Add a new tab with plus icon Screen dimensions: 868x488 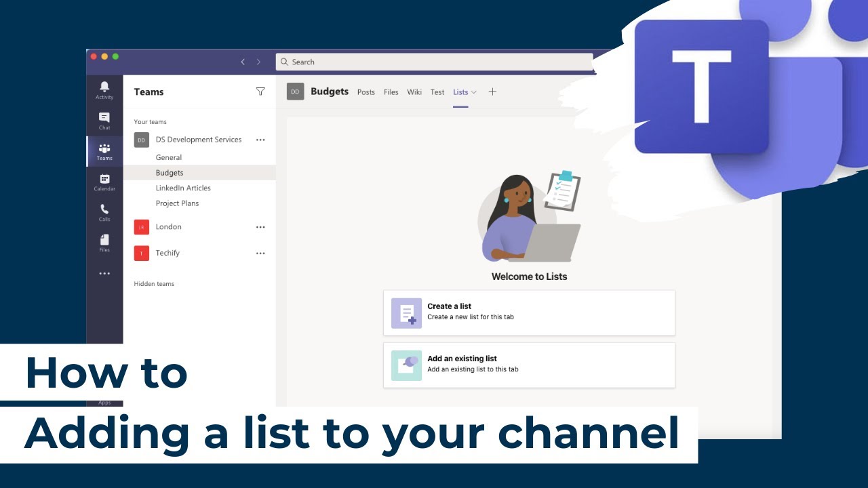492,91
